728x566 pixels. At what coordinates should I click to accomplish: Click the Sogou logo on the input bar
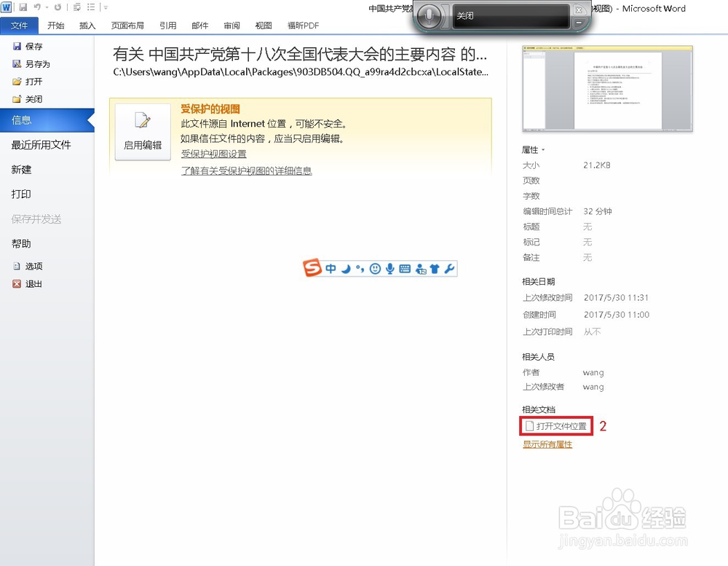pos(312,267)
